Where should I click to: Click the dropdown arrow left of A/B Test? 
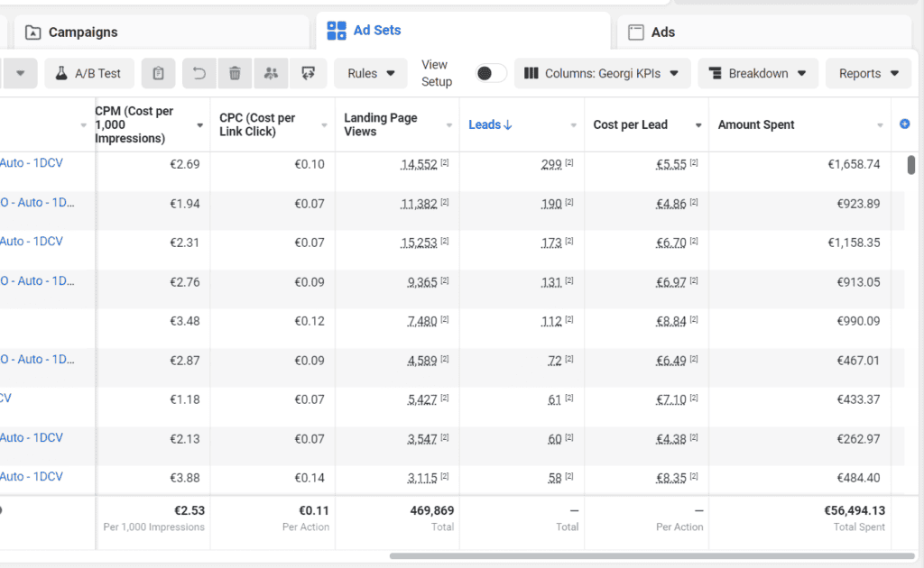pyautogui.click(x=20, y=74)
